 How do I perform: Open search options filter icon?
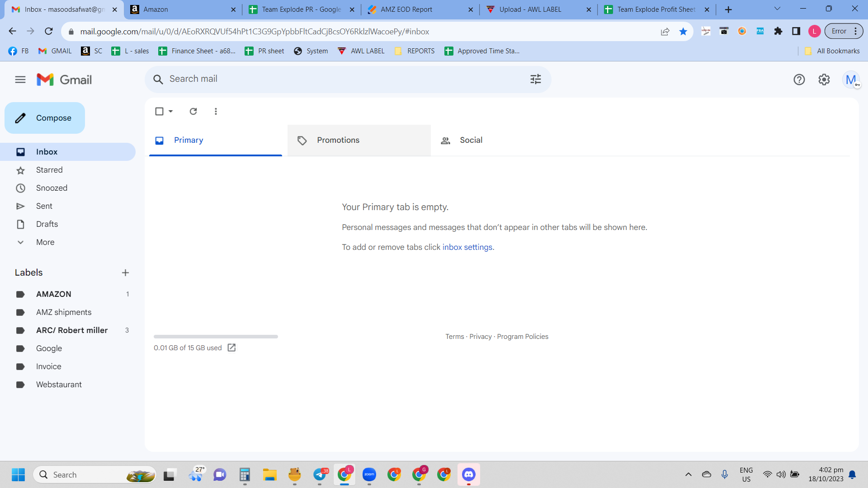tap(535, 79)
